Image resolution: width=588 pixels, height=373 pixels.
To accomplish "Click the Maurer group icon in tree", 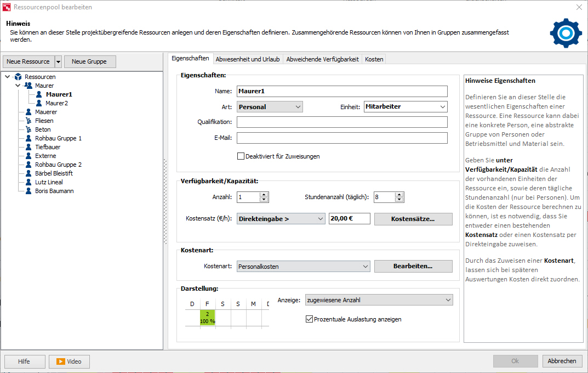I will (28, 86).
